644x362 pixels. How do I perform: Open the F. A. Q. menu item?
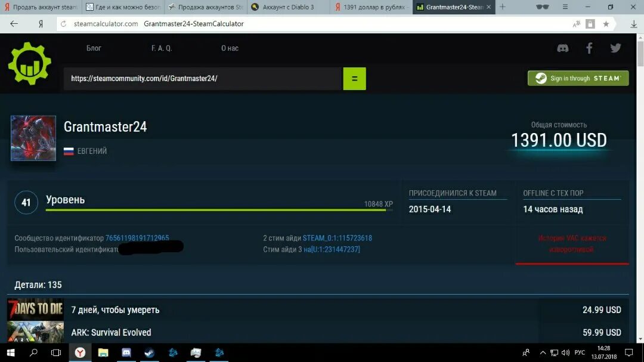pyautogui.click(x=162, y=48)
